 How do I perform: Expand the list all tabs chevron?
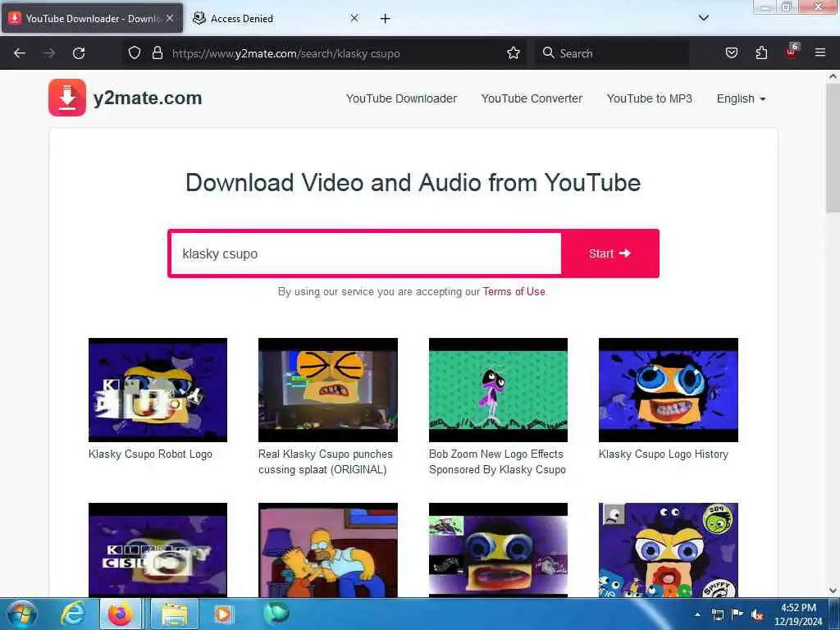tap(703, 18)
